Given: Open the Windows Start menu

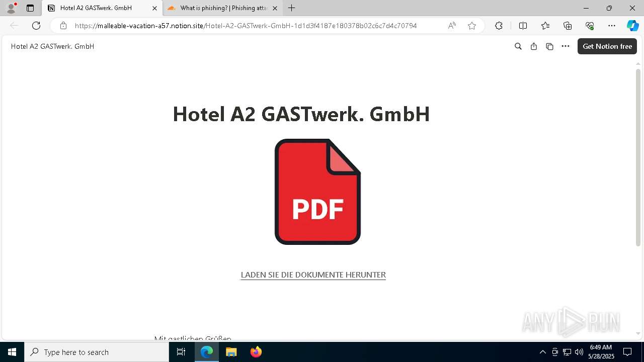Looking at the screenshot, I should [12, 352].
